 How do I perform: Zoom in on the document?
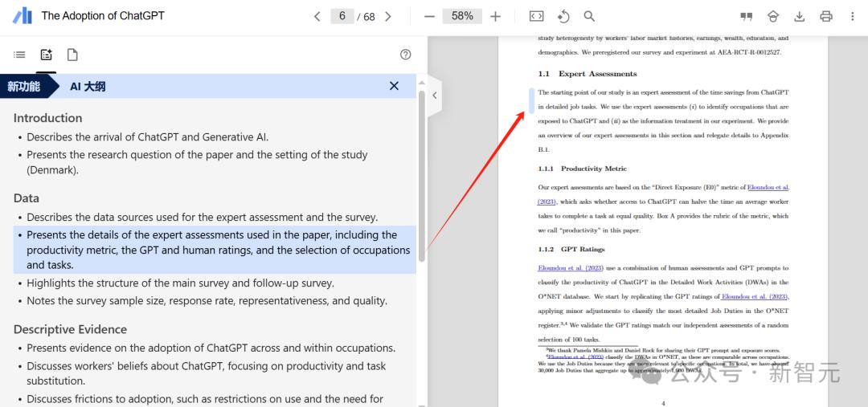pos(495,16)
